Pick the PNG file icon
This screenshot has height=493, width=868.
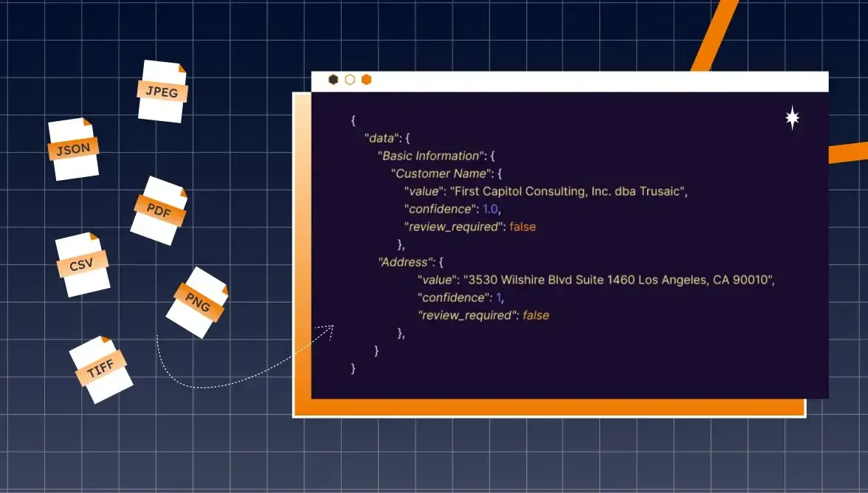click(x=197, y=303)
